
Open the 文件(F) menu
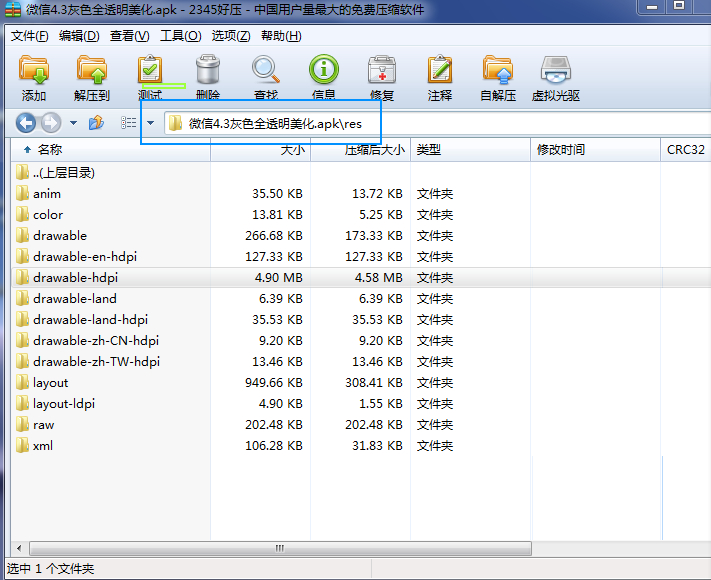29,36
